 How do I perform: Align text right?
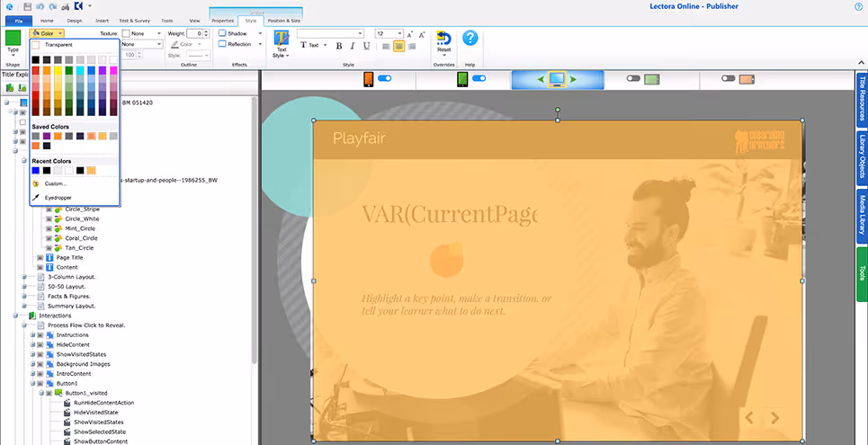click(411, 46)
